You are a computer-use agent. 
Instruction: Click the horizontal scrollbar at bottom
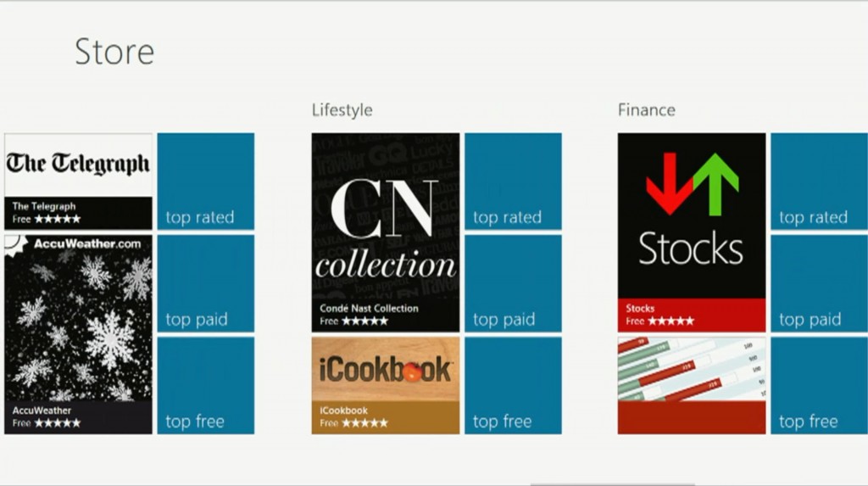[x=612, y=483]
